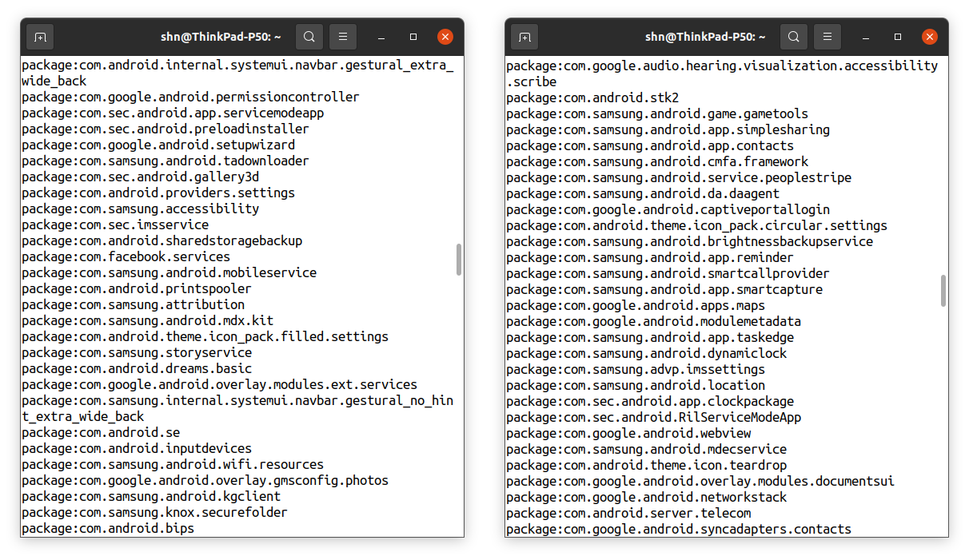Image resolution: width=969 pixels, height=560 pixels.
Task: Click line com.samsung.android.smartcallprovider
Action: coord(668,274)
